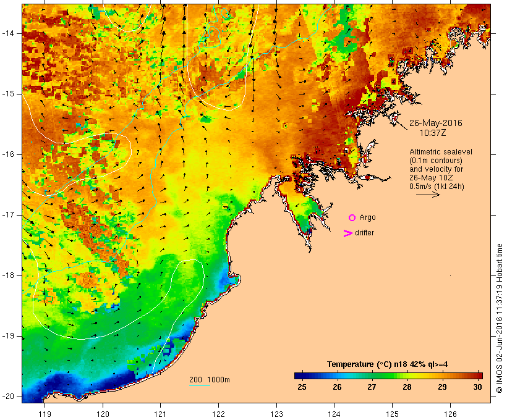Click the longitude label 125
This screenshot has width=507, height=420.
pyautogui.click(x=392, y=414)
